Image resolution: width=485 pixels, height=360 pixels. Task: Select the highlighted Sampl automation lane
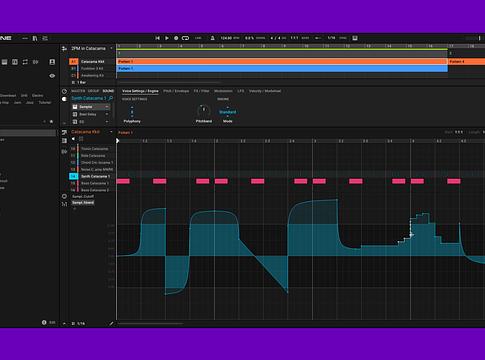[x=83, y=203]
